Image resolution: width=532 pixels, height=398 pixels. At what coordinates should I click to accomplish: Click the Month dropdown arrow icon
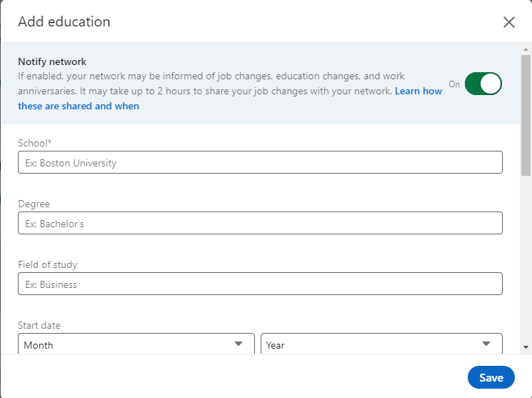239,344
